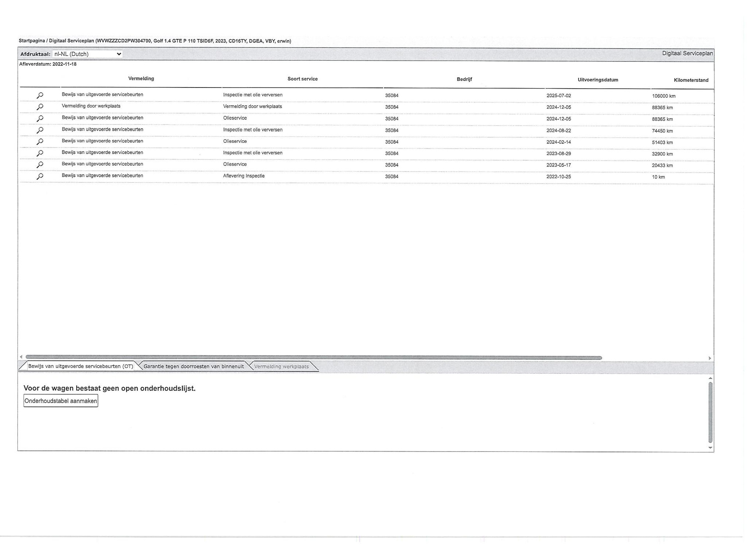Screen dimensions: 747x560
Task: Click the horizontal scrollbar of the table
Action: tap(313, 358)
